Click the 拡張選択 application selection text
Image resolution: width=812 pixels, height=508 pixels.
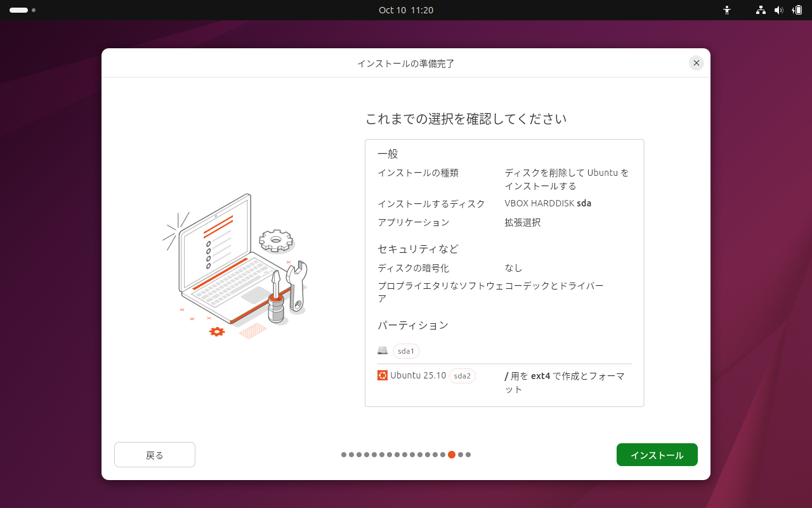coord(521,222)
